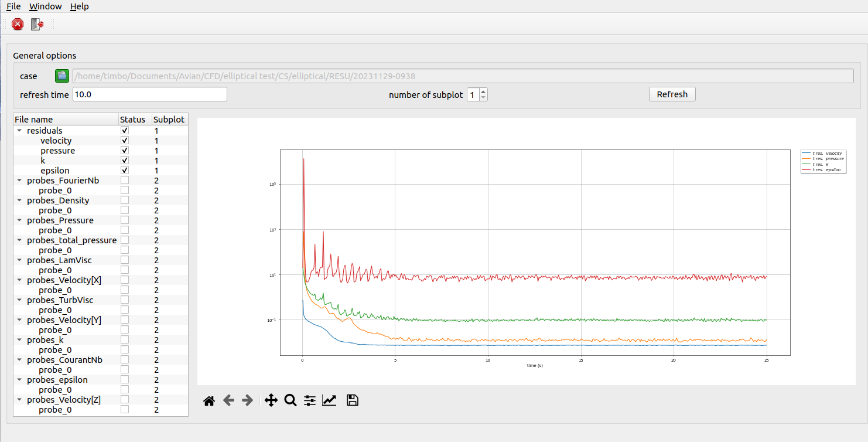Open the File menu
This screenshot has width=868, height=442.
click(x=13, y=6)
